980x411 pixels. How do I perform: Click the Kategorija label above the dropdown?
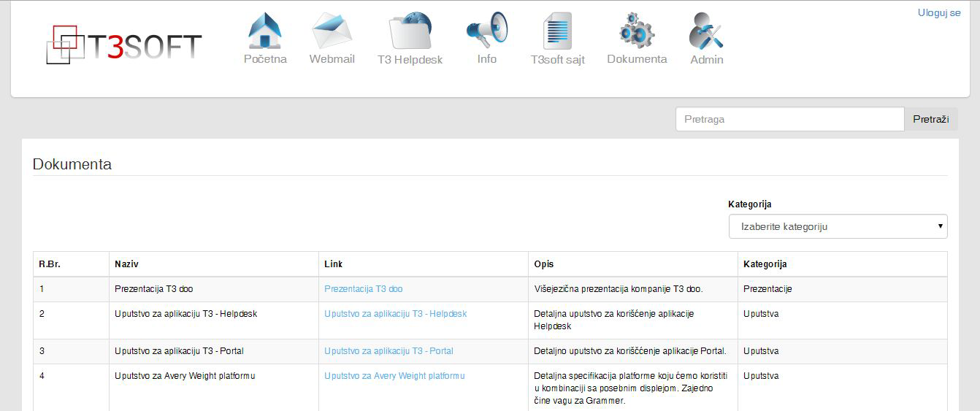point(750,204)
